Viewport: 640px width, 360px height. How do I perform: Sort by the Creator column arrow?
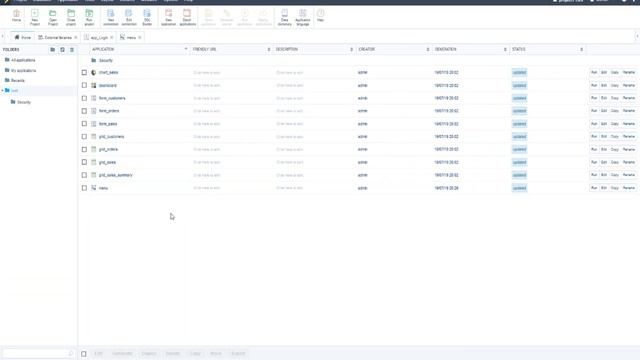428,49
